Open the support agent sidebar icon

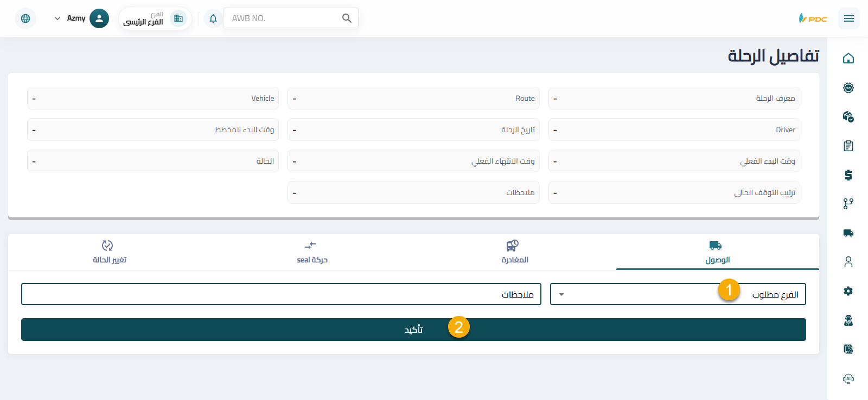point(848,320)
